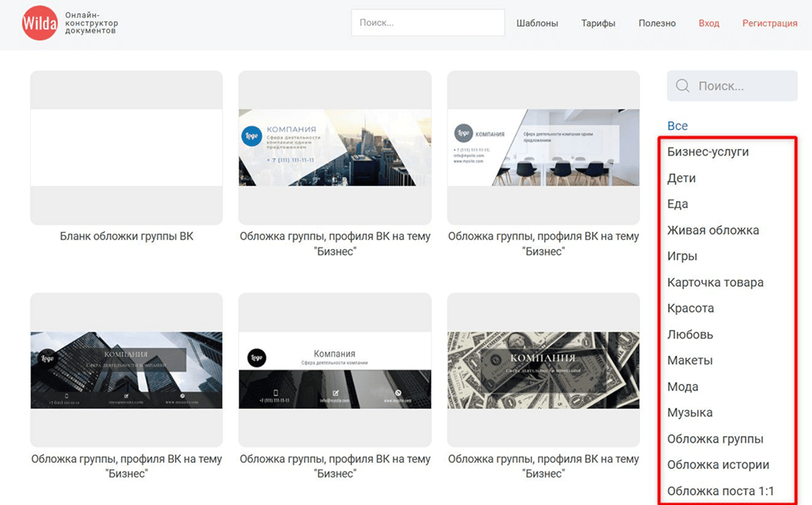Open the Тарифы menu item
812x505 pixels.
(598, 23)
